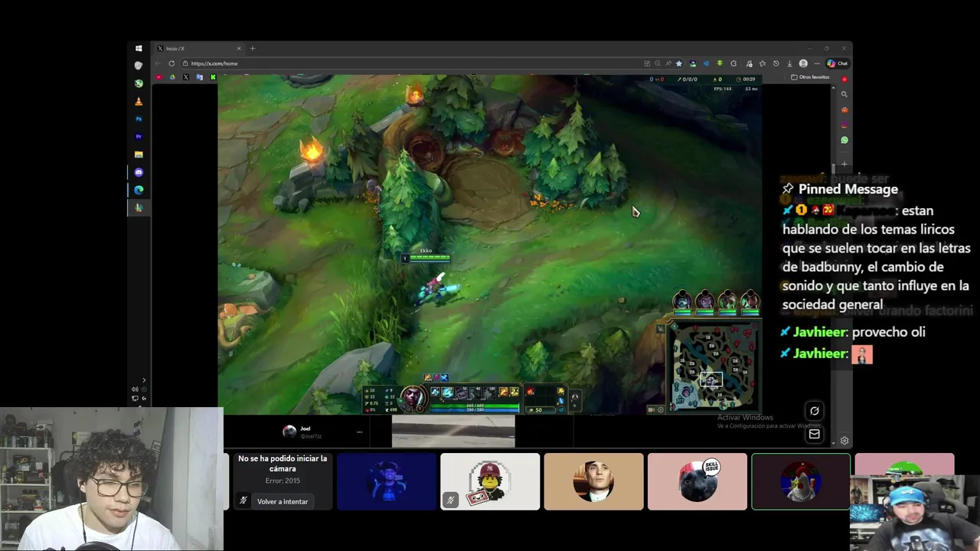Click the champion portrait in game HUD
This screenshot has height=551, width=980.
[413, 396]
